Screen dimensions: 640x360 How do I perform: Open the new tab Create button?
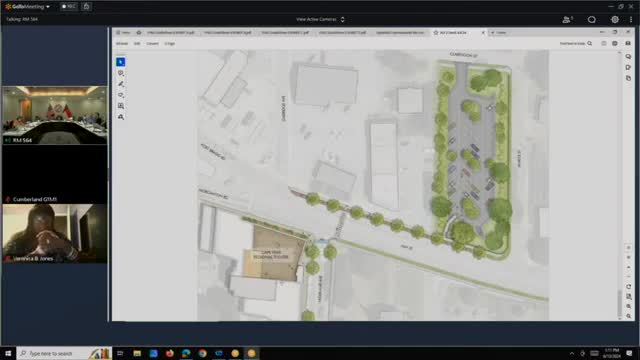pyautogui.click(x=499, y=33)
